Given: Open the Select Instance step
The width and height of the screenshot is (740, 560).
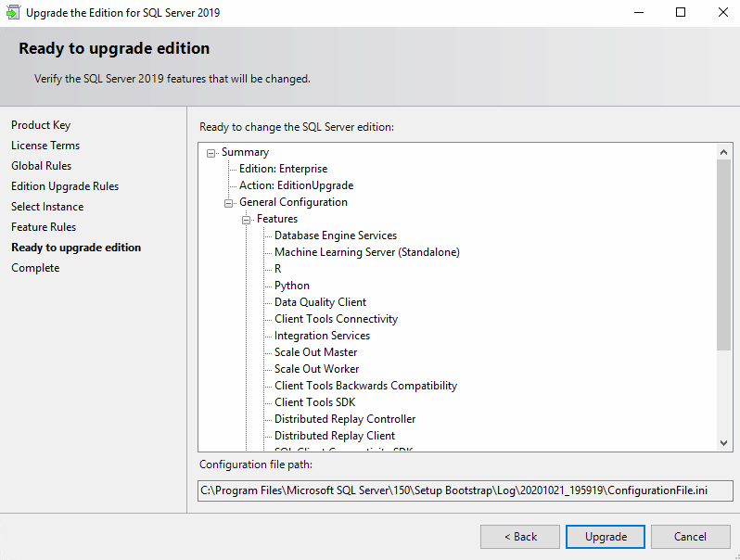Looking at the screenshot, I should coord(47,207).
